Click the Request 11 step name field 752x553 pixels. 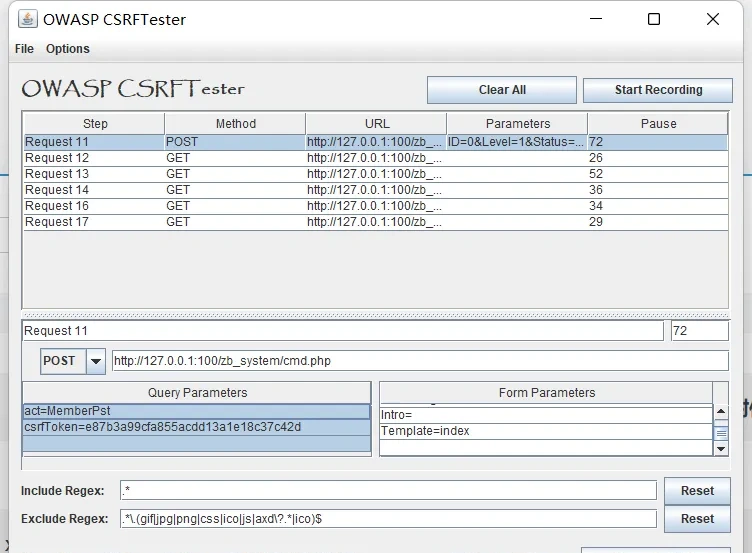click(343, 331)
